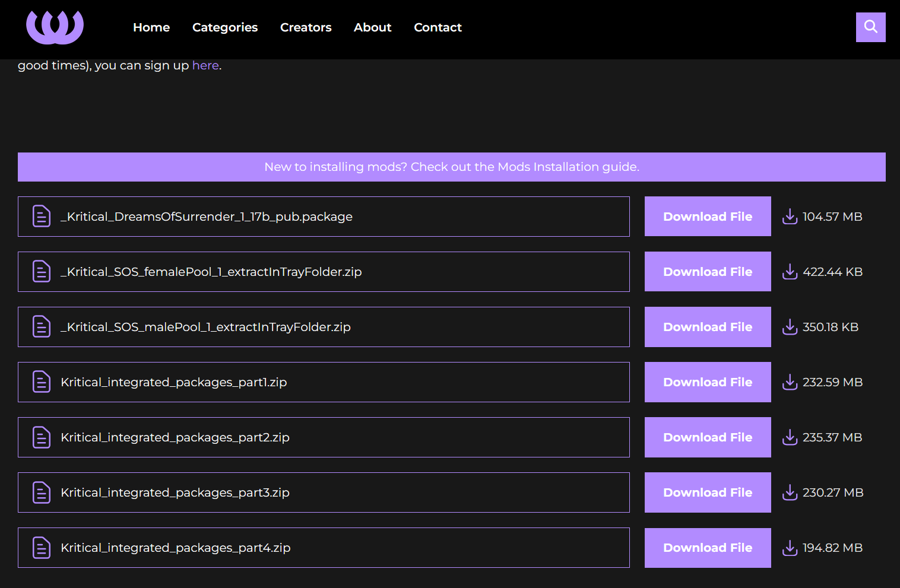Open the Mods Installation guide banner
This screenshot has width=900, height=588.
[x=451, y=167]
